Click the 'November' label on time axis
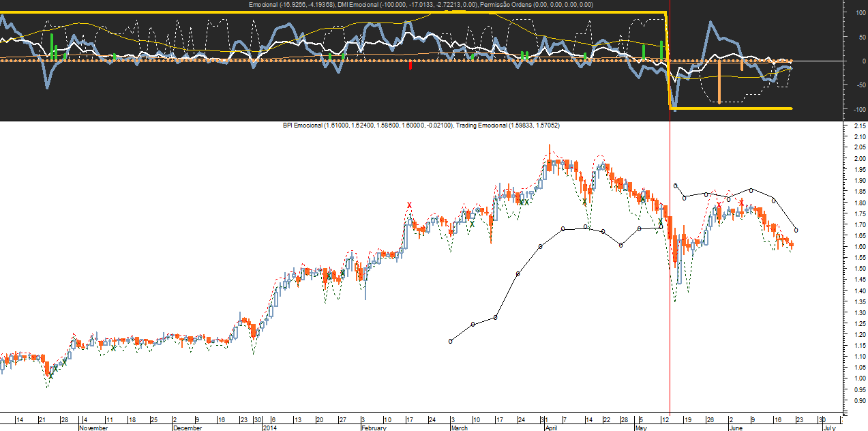 [93, 428]
